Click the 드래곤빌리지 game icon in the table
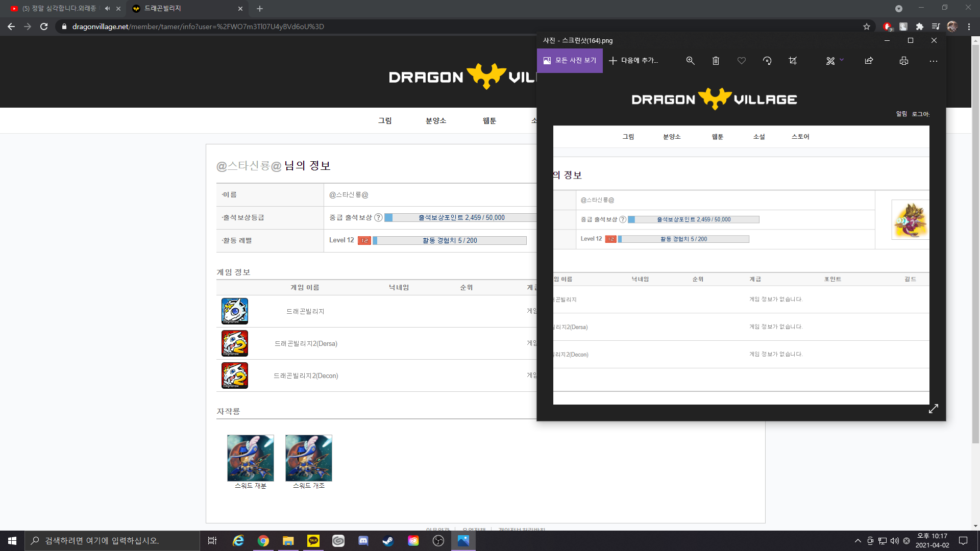Image resolution: width=980 pixels, height=551 pixels. click(235, 311)
